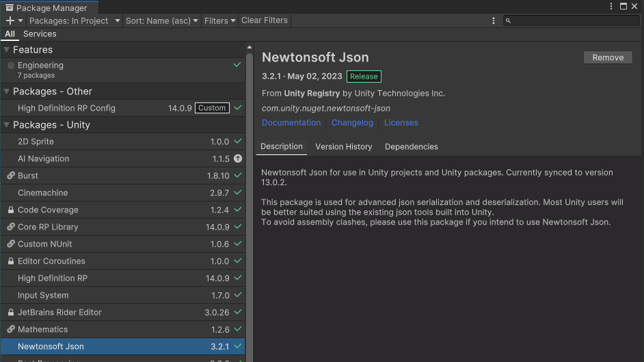Click the package list vertical scrollbar
This screenshot has height=362, width=644.
coord(250,205)
